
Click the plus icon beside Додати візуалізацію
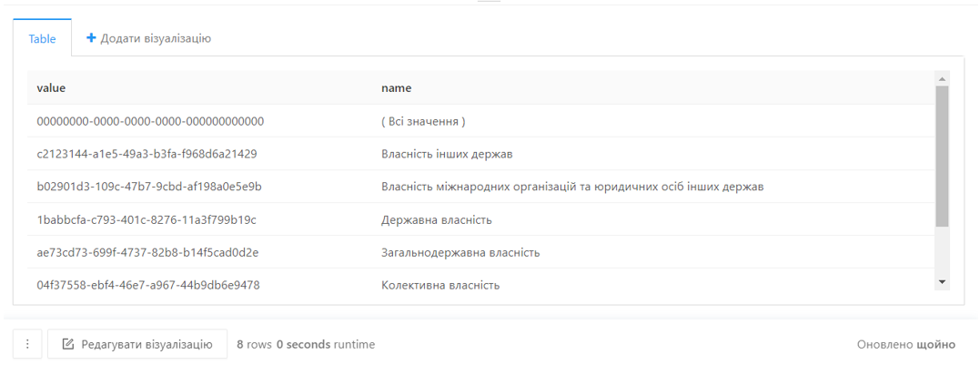[91, 38]
